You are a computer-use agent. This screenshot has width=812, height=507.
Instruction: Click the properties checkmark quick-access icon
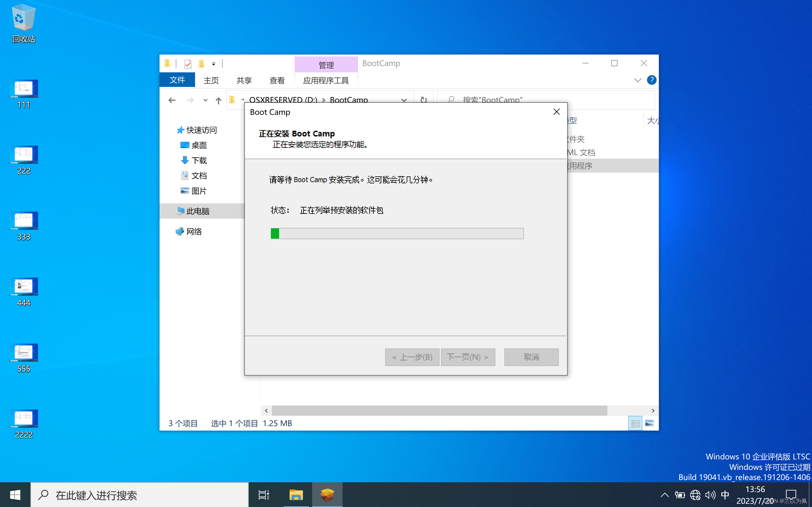[188, 64]
